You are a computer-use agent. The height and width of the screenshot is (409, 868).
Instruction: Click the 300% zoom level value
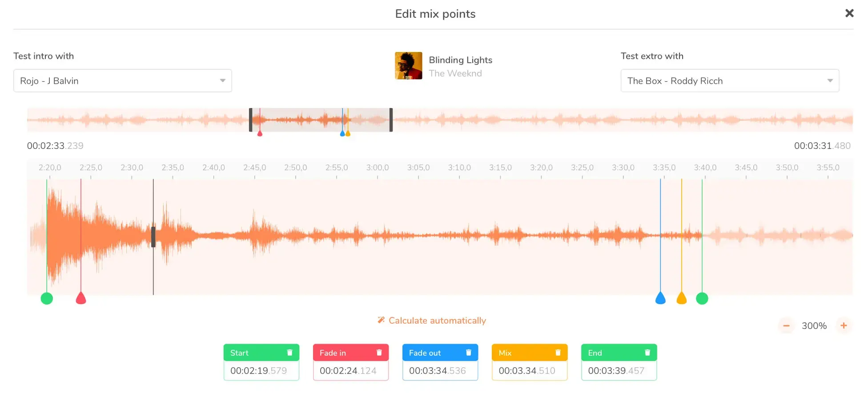click(x=814, y=326)
